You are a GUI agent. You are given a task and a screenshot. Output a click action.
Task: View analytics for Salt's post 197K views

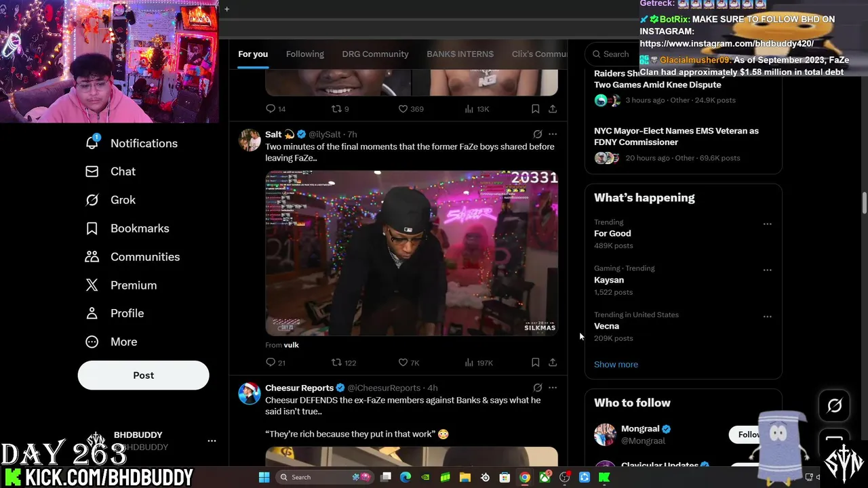tap(478, 363)
